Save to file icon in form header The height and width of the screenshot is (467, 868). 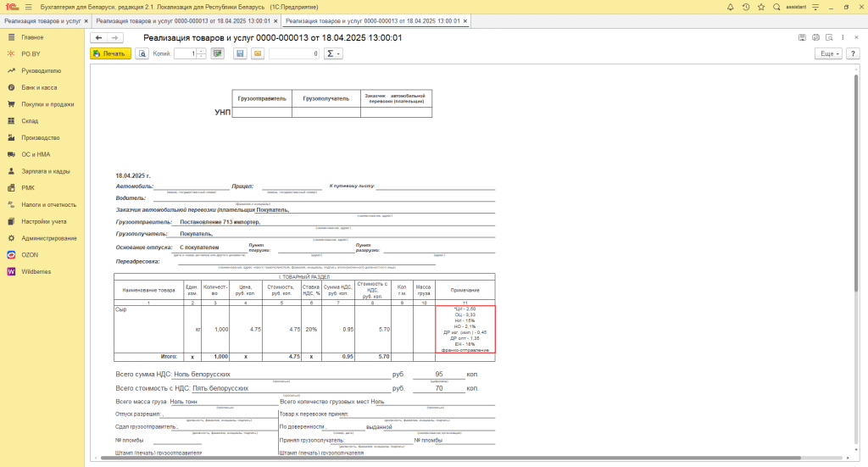(802, 37)
